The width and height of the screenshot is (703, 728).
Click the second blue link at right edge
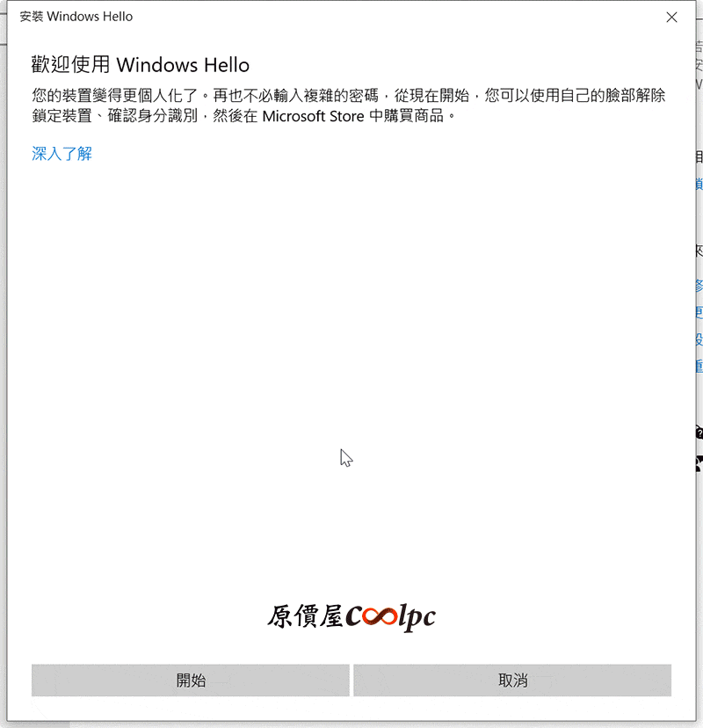tap(699, 285)
